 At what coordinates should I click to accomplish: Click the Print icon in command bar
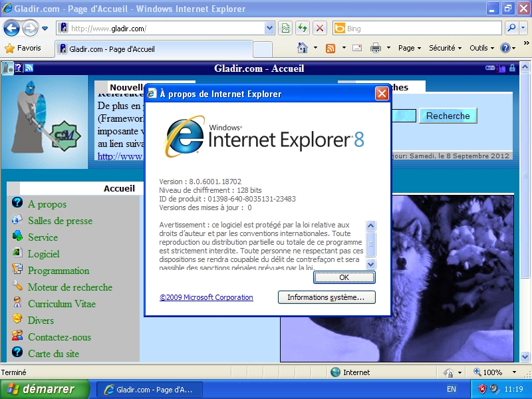click(x=375, y=48)
